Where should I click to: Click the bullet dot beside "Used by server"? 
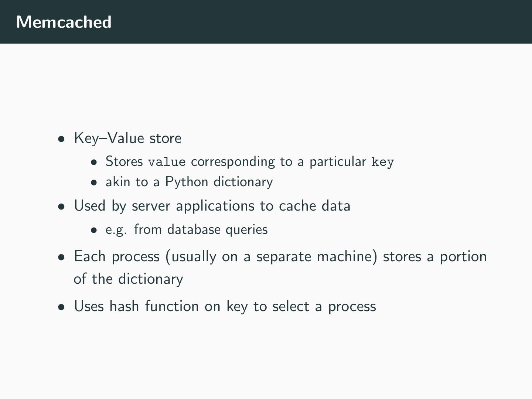tap(61, 207)
